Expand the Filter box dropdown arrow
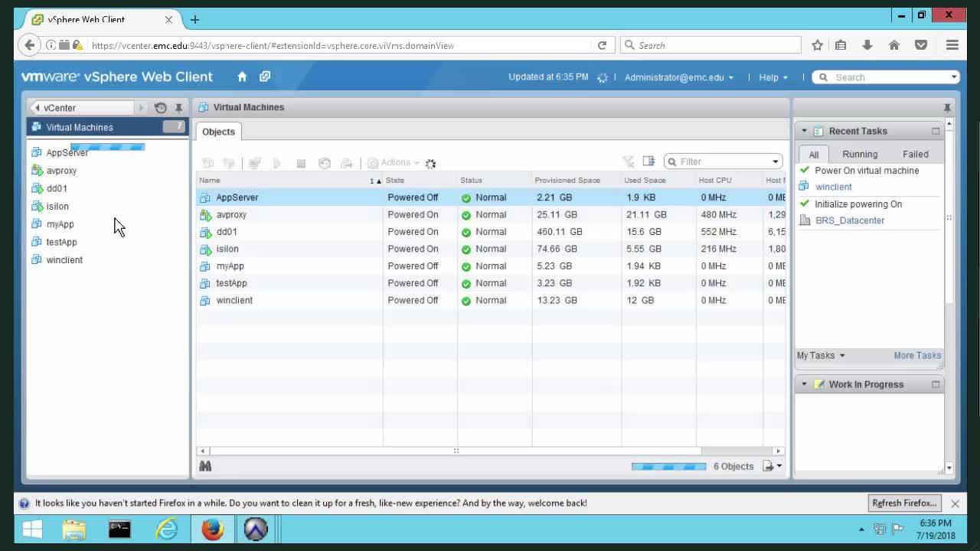This screenshot has width=980, height=551. pyautogui.click(x=775, y=161)
